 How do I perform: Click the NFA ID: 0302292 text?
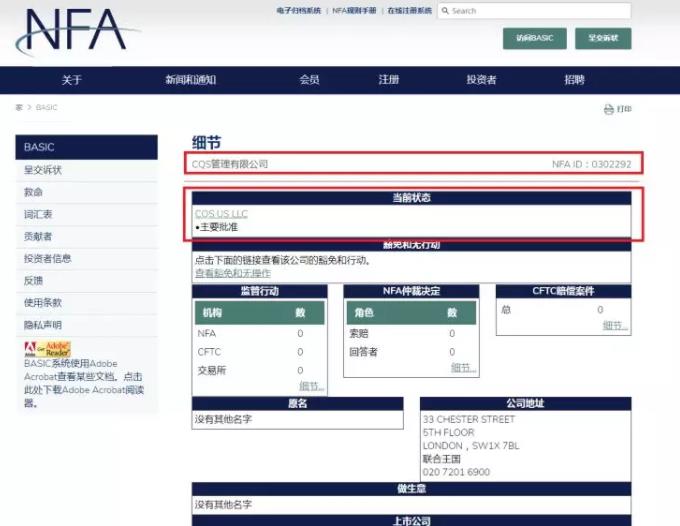(592, 164)
